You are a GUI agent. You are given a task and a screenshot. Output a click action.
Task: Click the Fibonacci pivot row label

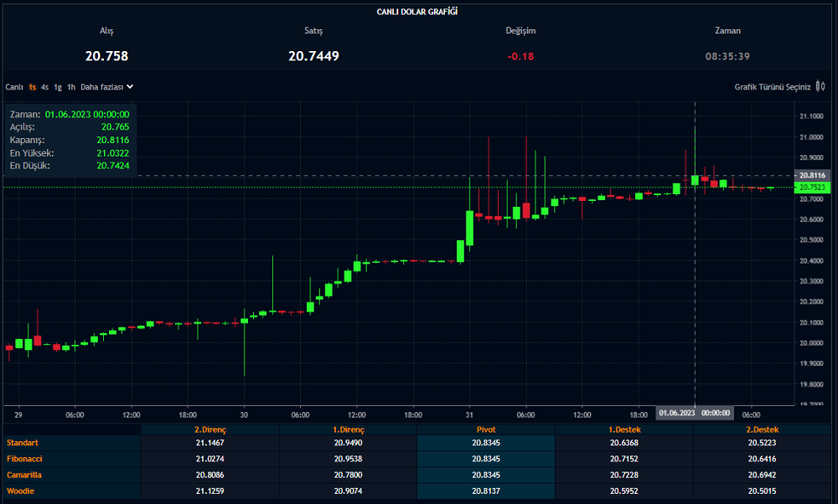23,459
